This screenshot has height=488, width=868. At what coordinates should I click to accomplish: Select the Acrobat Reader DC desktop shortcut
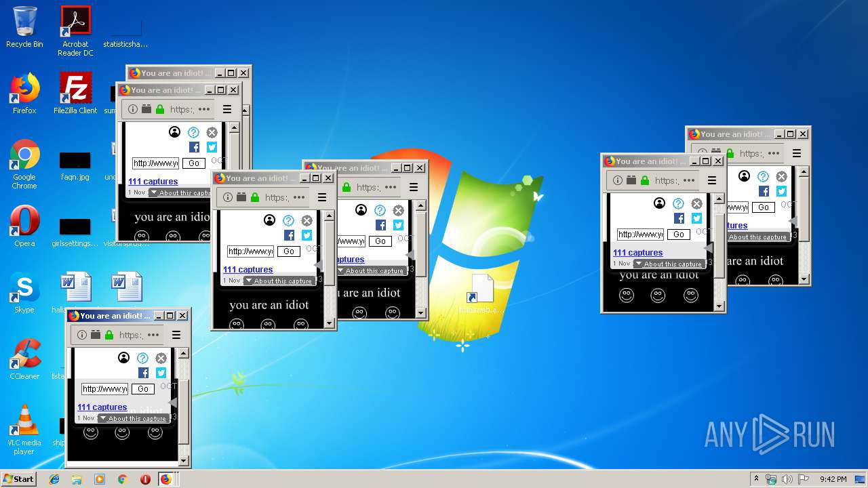pos(75,31)
